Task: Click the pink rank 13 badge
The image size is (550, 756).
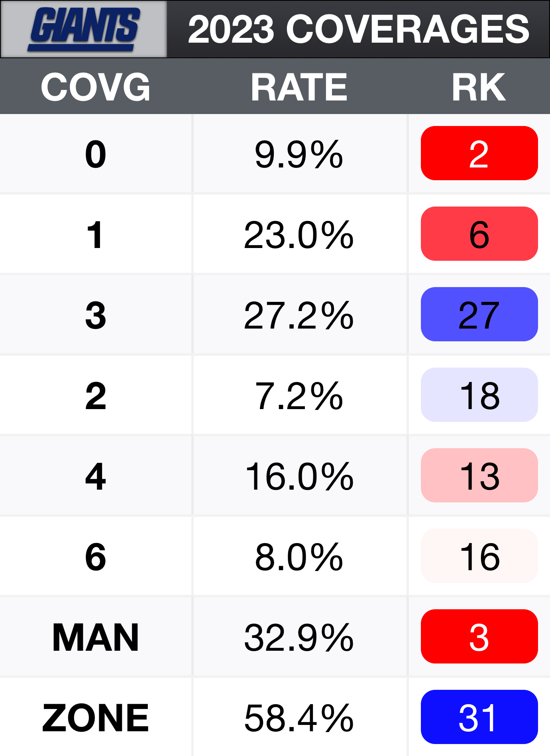Action: (479, 476)
